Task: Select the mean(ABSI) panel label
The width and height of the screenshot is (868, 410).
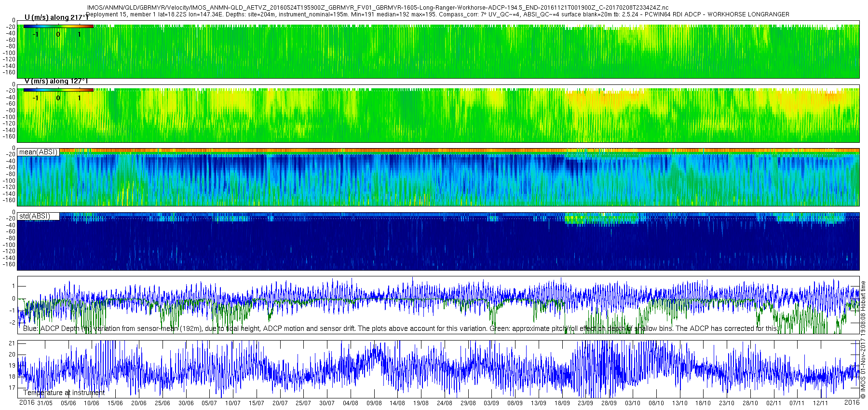Action: (38, 152)
